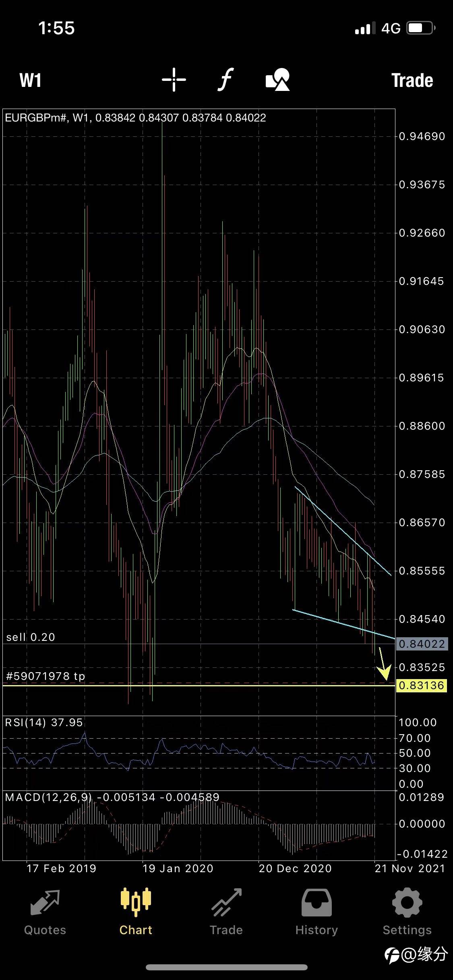Tap the Trade button at top right

pos(412,80)
